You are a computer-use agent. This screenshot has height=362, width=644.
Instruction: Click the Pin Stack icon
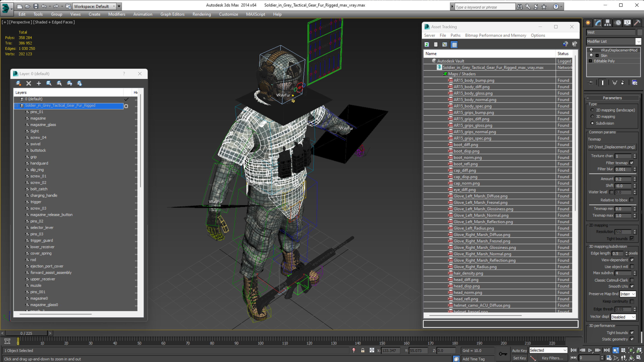(591, 83)
